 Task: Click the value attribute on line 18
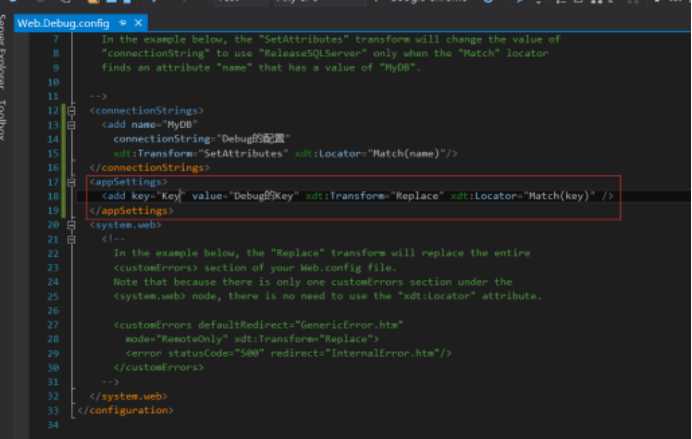pos(245,196)
